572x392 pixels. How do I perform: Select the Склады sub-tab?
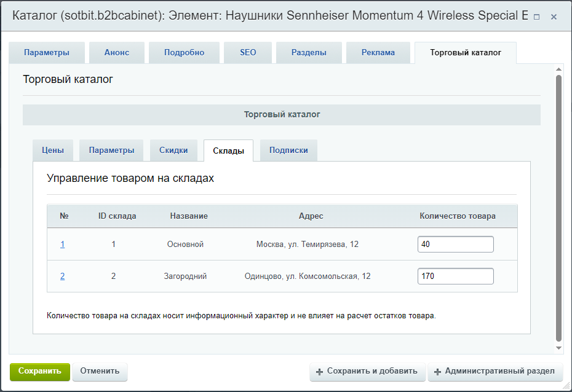click(x=228, y=151)
